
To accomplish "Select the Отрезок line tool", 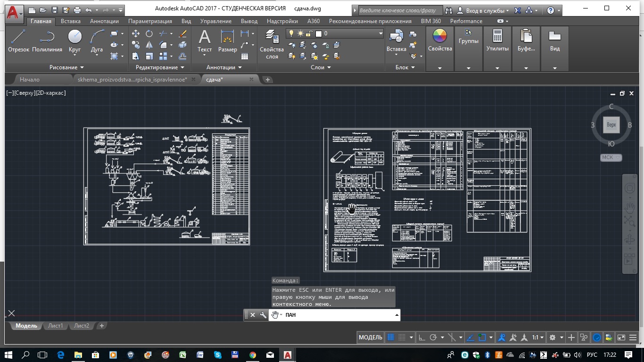I will [18, 41].
